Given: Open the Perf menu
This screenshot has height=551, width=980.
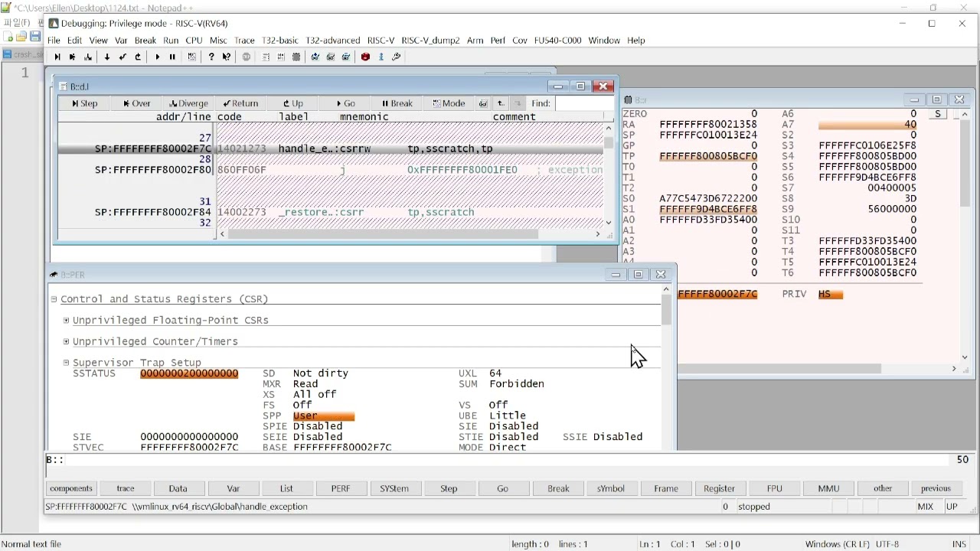Looking at the screenshot, I should point(498,41).
